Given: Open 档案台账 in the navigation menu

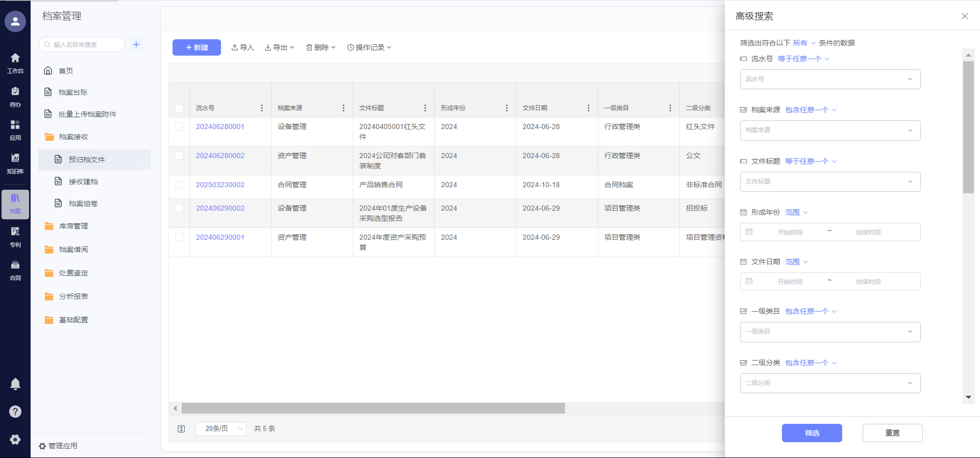Looking at the screenshot, I should click(x=73, y=92).
